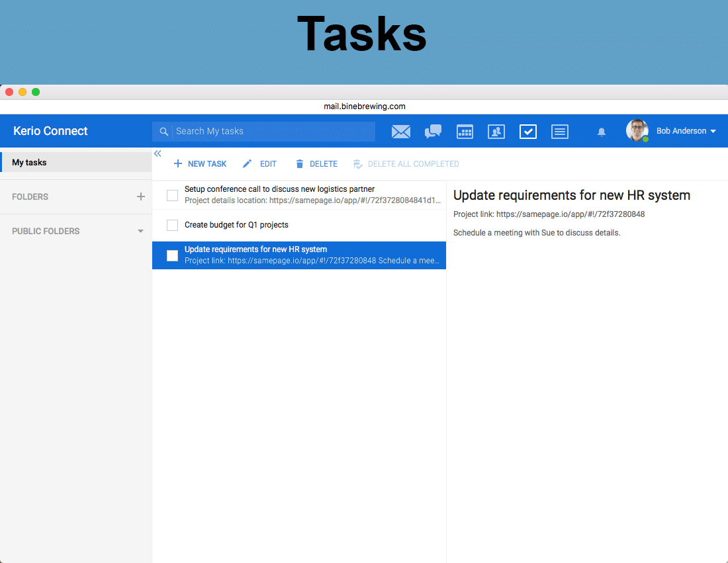This screenshot has height=563, width=728.
Task: Click the green window zoom button
Action: tap(36, 92)
